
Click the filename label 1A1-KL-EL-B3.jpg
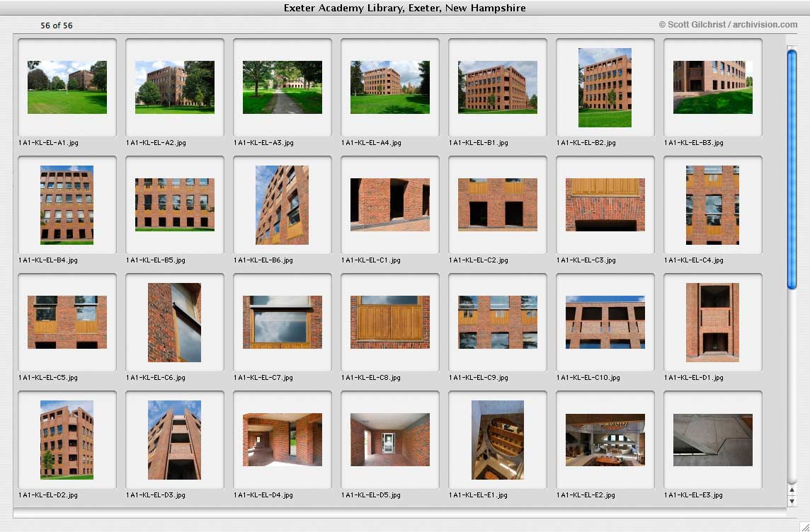click(694, 143)
